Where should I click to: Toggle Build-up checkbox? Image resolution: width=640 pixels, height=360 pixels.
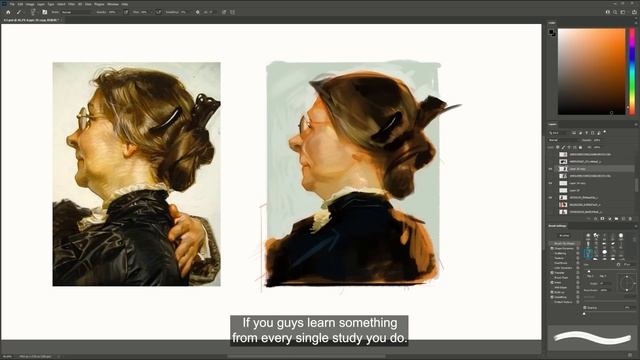(552, 292)
